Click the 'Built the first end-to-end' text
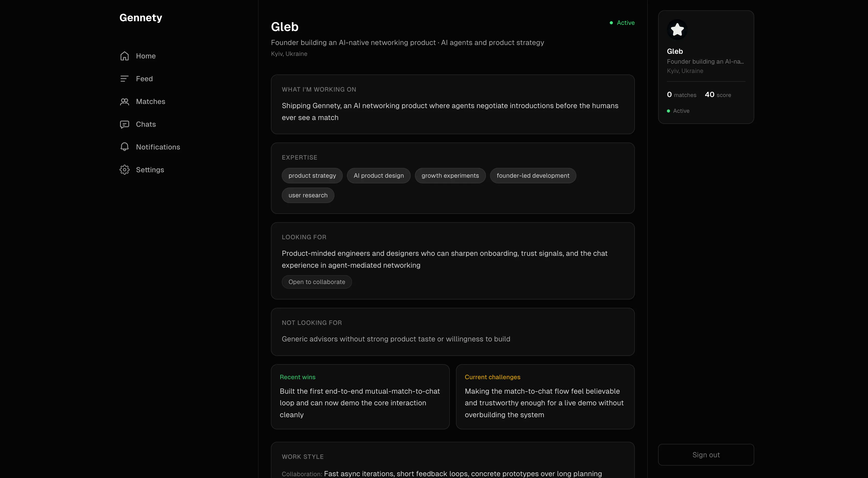This screenshot has height=478, width=868. 360,403
